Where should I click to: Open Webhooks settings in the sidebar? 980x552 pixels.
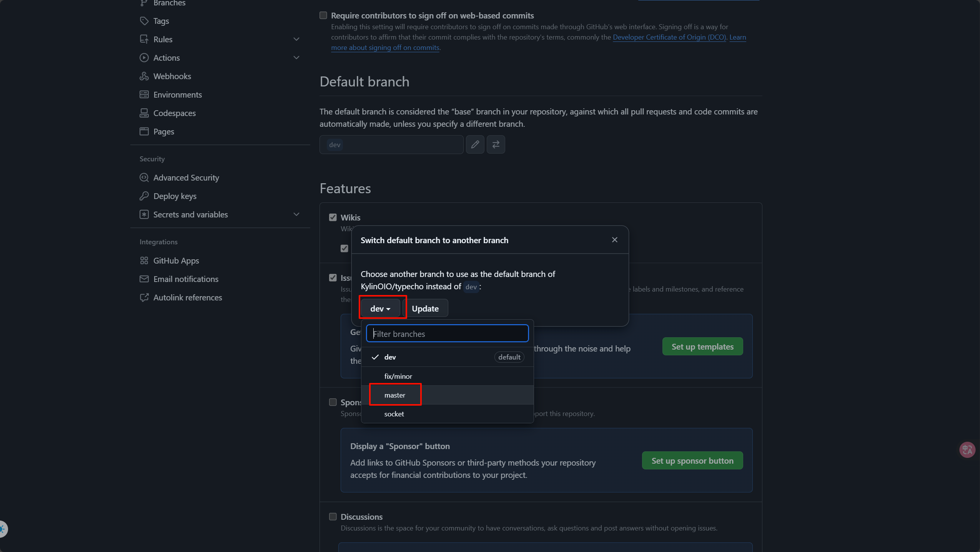[172, 76]
